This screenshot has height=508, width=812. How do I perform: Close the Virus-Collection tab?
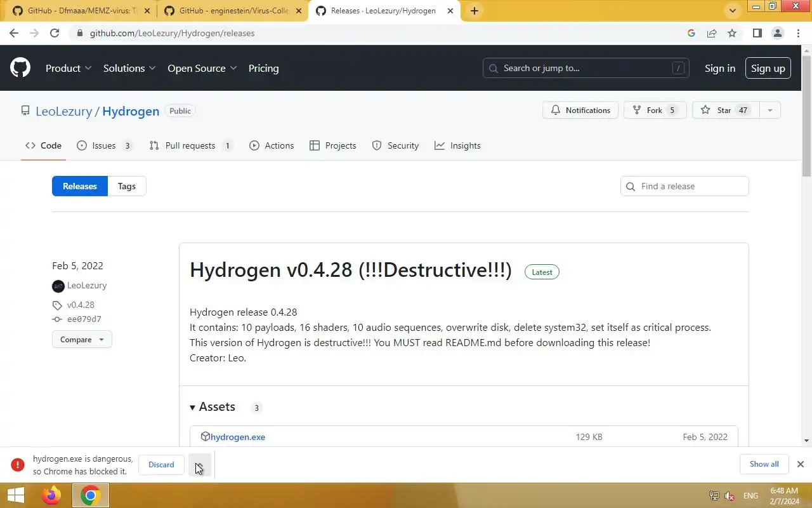pos(299,11)
